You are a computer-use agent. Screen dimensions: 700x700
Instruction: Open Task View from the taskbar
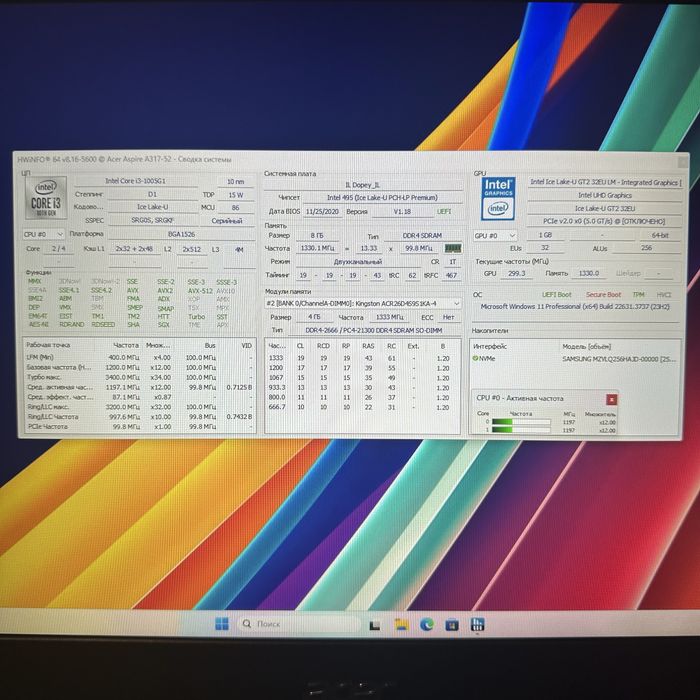coord(375,625)
